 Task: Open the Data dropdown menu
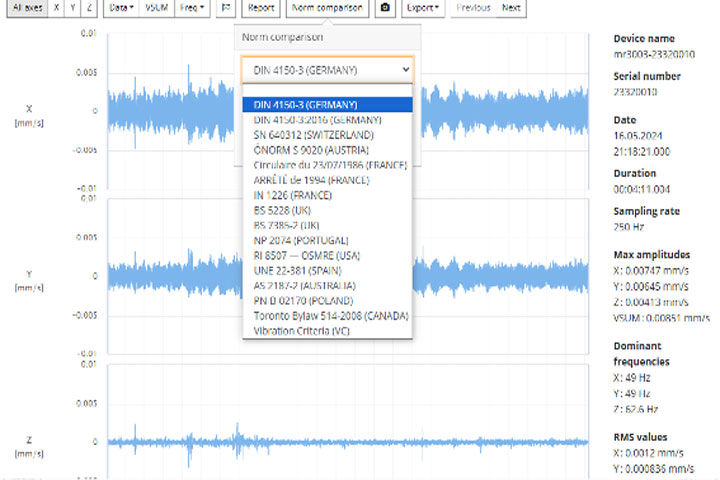coord(121,8)
